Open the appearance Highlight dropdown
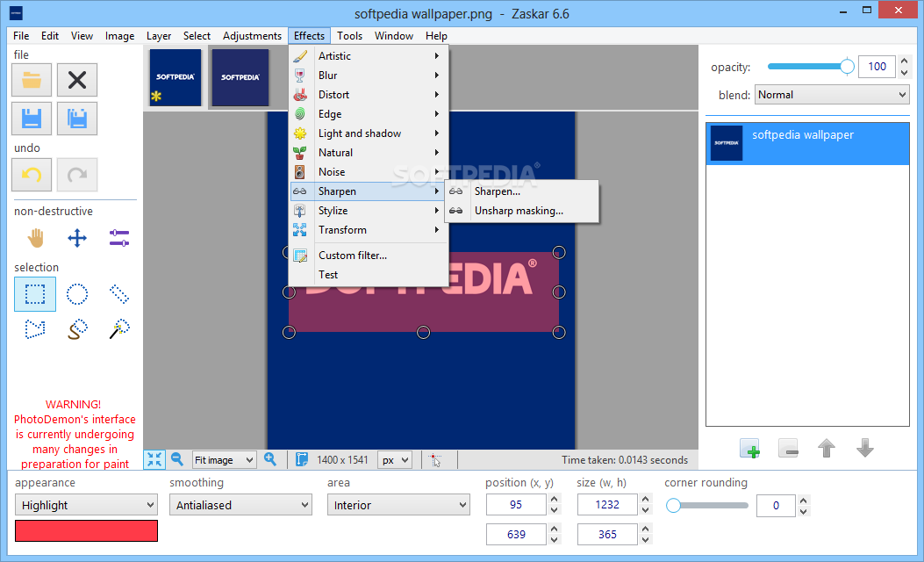The width and height of the screenshot is (924, 562). pyautogui.click(x=86, y=506)
